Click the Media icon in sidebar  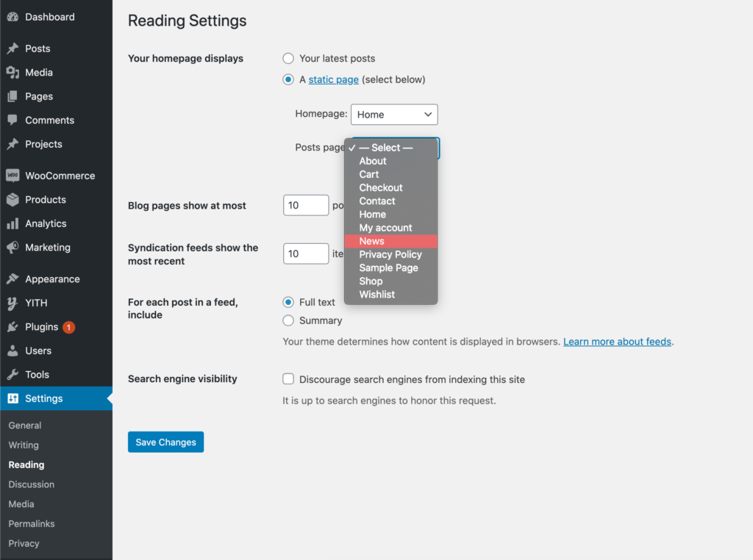(13, 73)
